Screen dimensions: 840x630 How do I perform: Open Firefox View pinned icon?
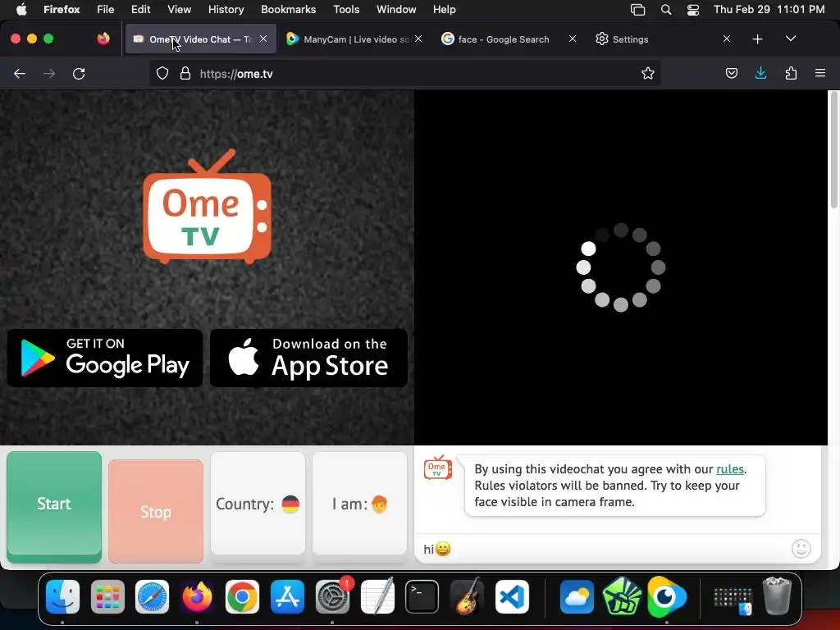coord(103,39)
